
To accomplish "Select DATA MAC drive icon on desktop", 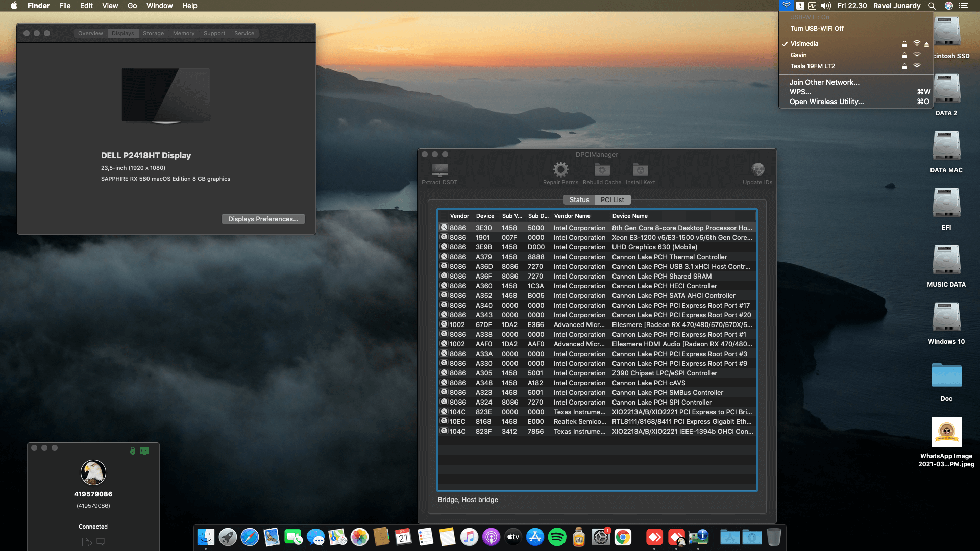I will pos(946,145).
